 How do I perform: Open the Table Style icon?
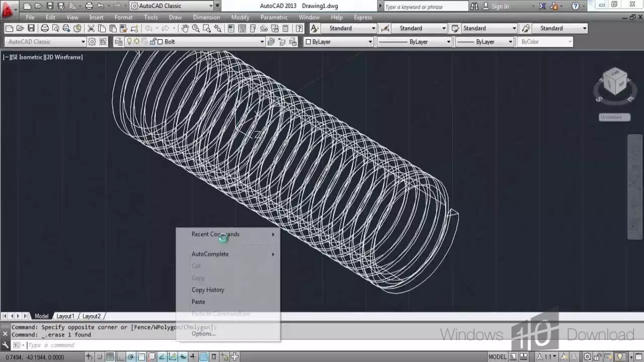pyautogui.click(x=455, y=28)
